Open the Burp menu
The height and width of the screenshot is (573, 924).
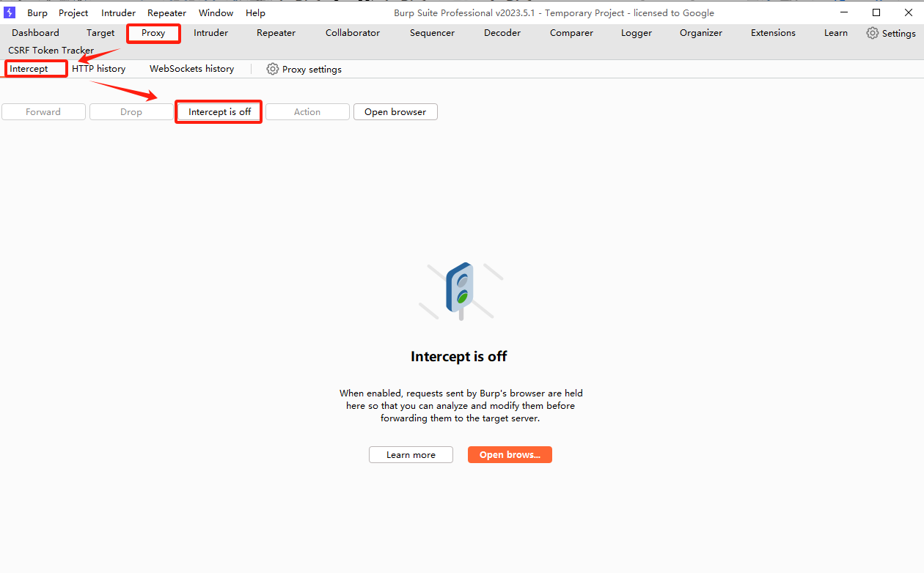pos(37,13)
